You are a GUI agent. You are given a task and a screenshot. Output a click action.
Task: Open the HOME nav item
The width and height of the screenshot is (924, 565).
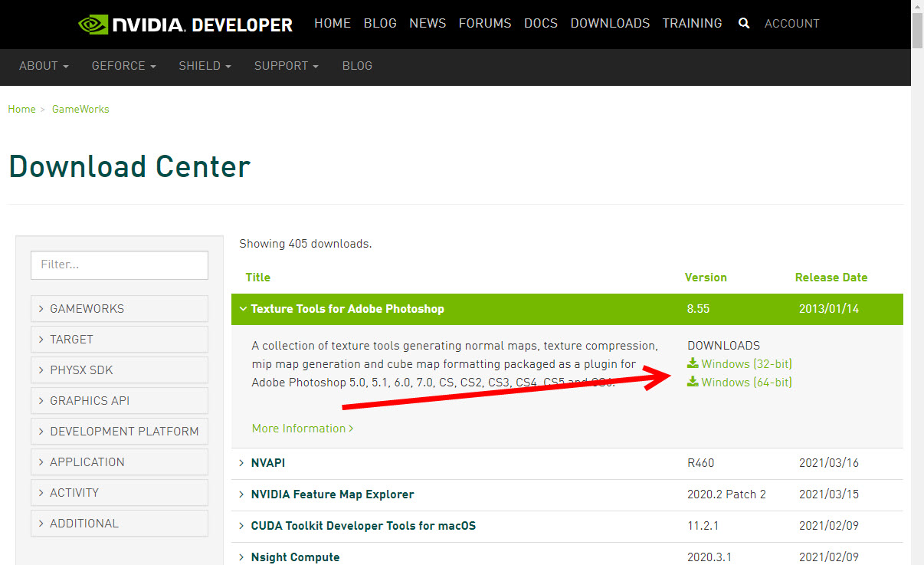[x=333, y=24]
